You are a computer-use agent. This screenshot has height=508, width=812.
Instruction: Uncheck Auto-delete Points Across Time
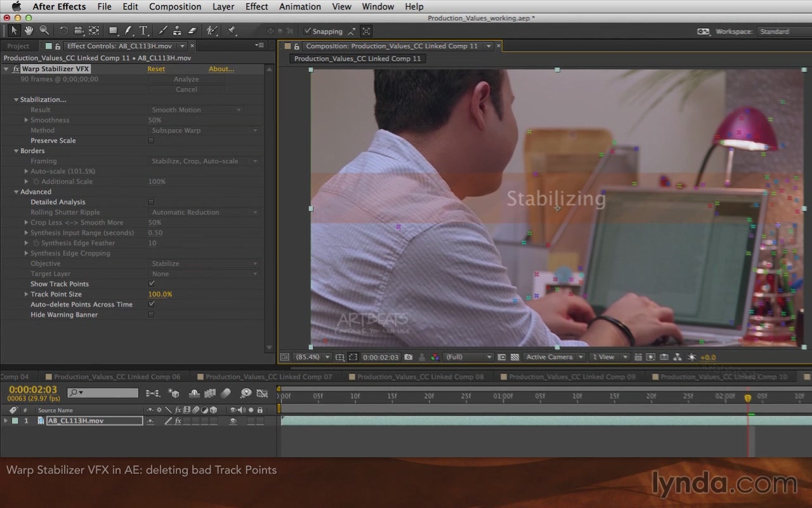(151, 304)
